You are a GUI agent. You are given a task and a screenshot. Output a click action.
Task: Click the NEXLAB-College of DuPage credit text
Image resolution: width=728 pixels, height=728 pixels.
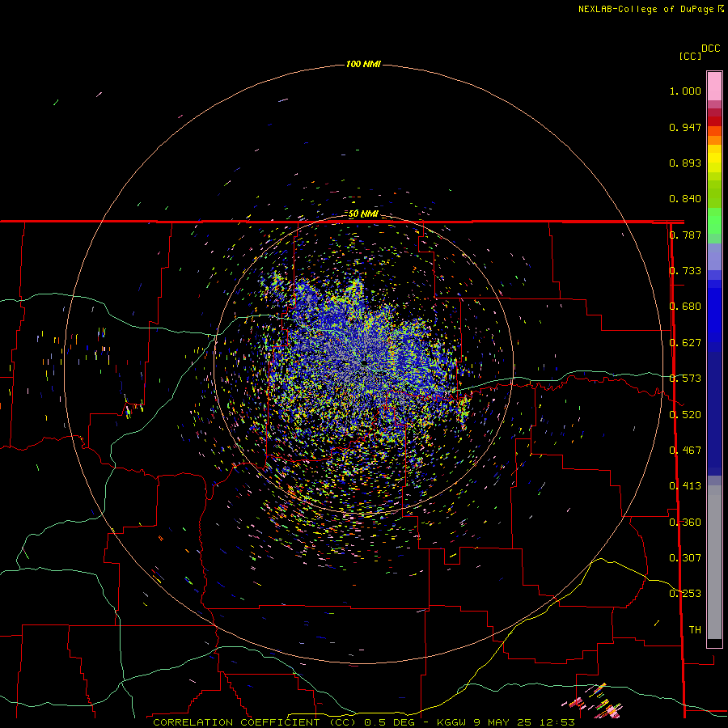pyautogui.click(x=651, y=9)
